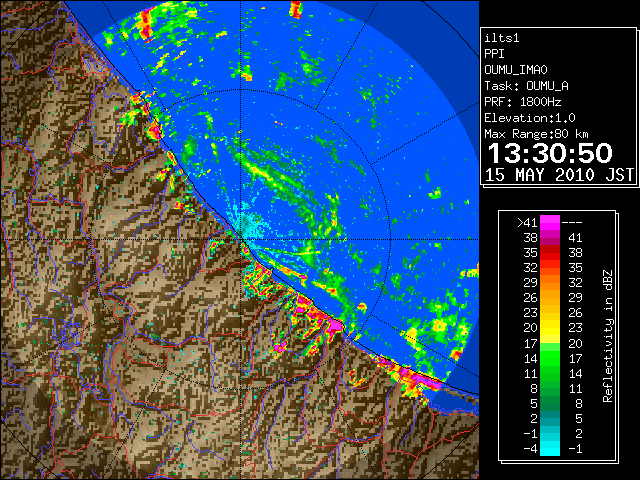
Task: Click the 'PRF: 1800Hz' entry
Action: tap(523, 102)
